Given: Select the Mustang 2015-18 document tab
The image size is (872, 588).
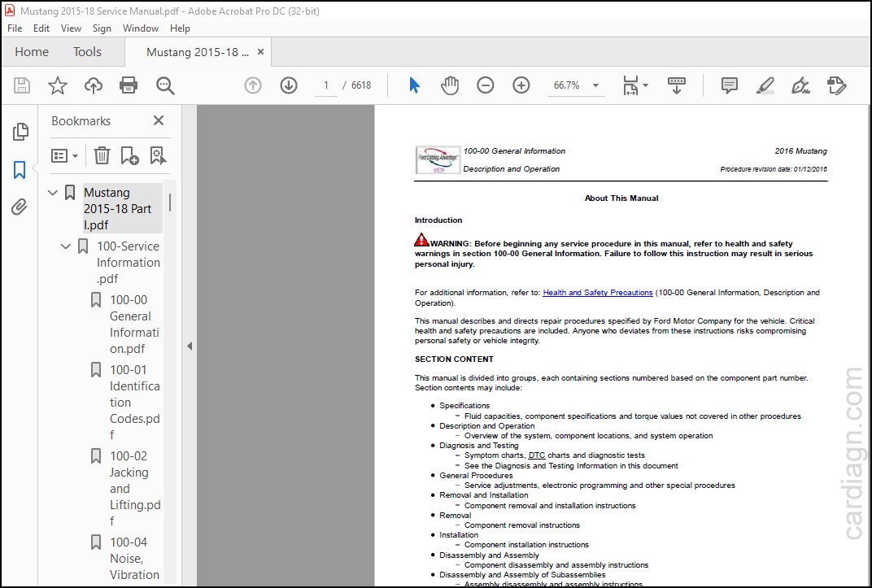Looking at the screenshot, I should coord(198,52).
